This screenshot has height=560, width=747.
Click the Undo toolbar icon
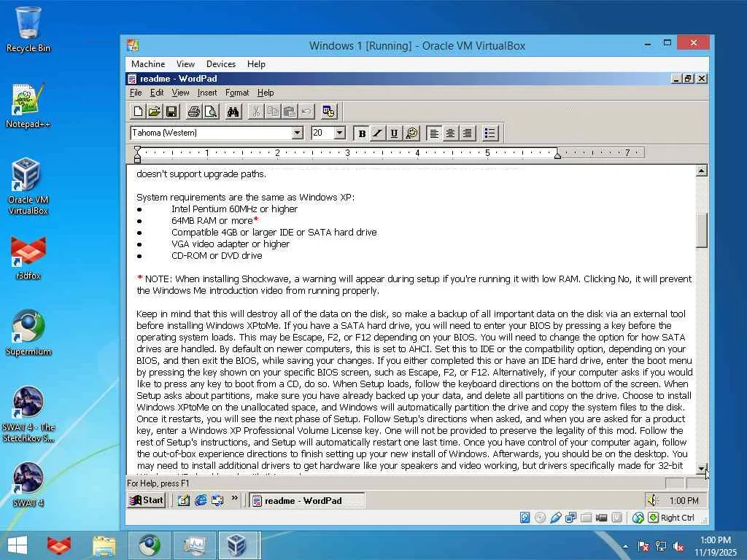point(306,112)
